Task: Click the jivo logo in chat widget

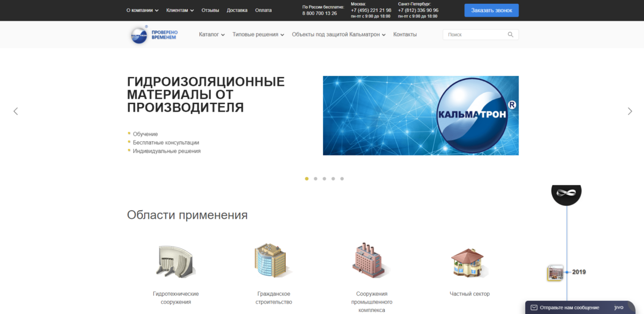Action: pos(619,307)
